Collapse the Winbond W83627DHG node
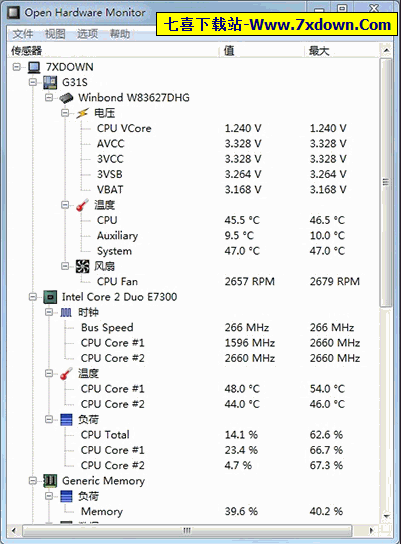This screenshot has height=544, width=401. coord(49,97)
